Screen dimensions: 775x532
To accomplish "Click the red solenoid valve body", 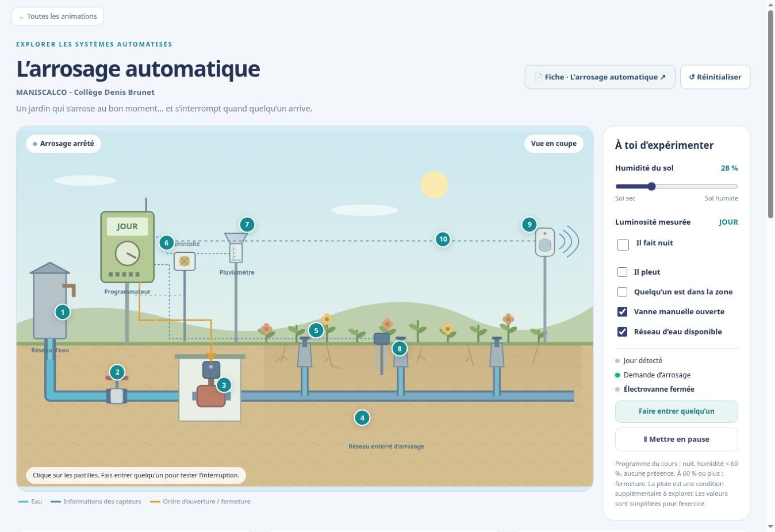I will click(211, 396).
